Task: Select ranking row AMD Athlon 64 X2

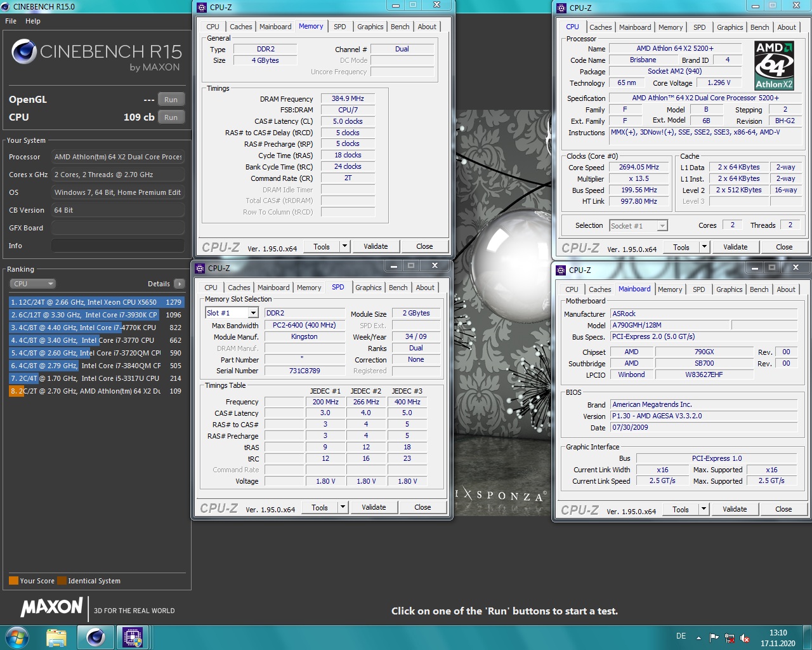Action: pyautogui.click(x=96, y=391)
